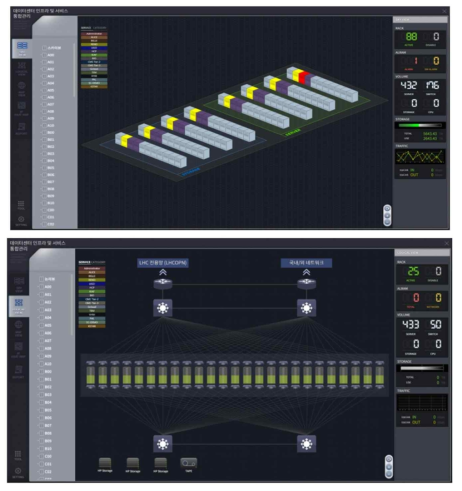The width and height of the screenshot is (462, 491).
Task: Click the Setting gear icon in top window
Action: tap(21, 219)
